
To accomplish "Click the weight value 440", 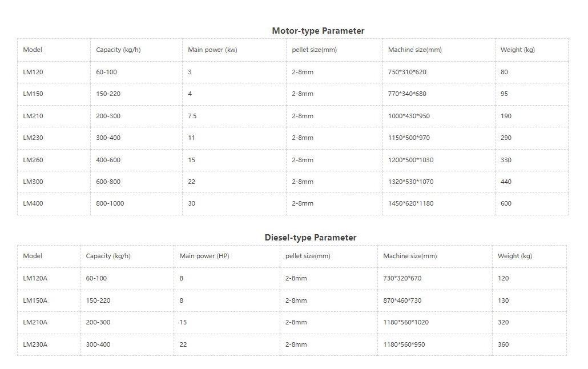I will click(506, 182).
